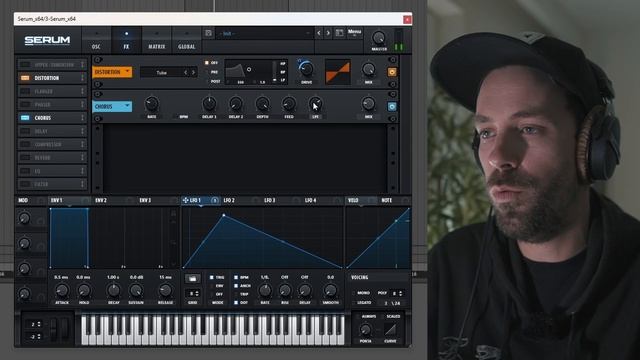Click the Chorus Depth knob
Image resolution: width=640 pixels, height=360 pixels.
coord(262,104)
